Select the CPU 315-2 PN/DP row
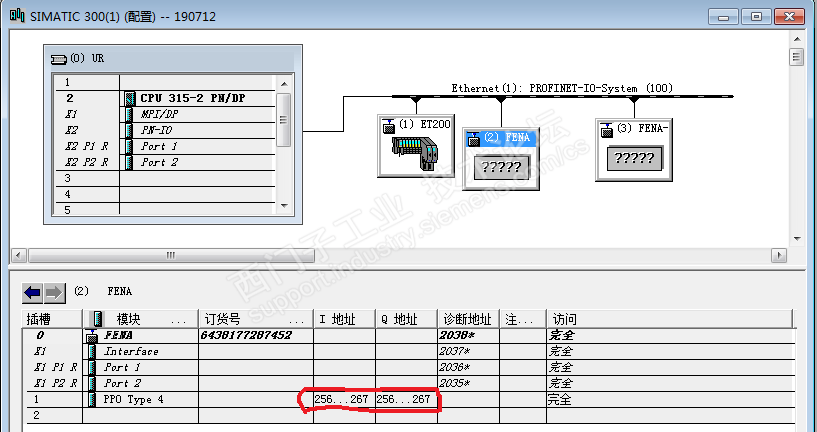The height and width of the screenshot is (432, 817). pos(164,98)
